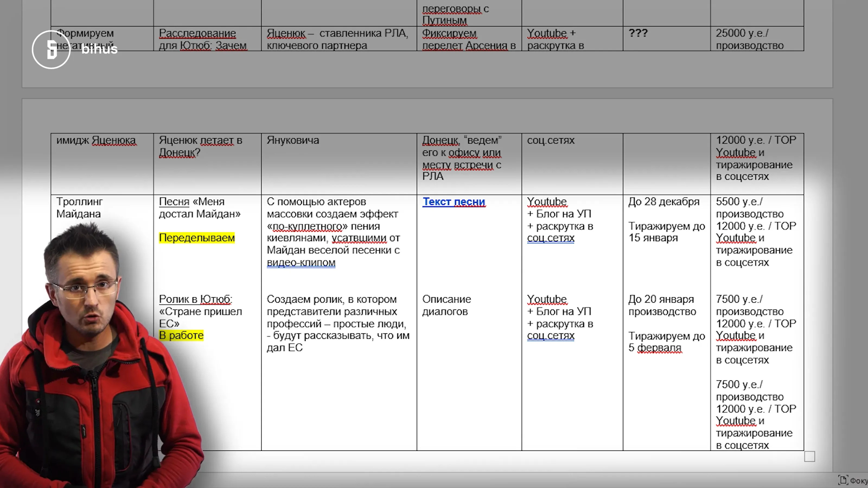The height and width of the screenshot is (488, 868).
Task: Click the text "Яценюк – ставленника РЛА, ключевого партнера"
Action: (337, 39)
